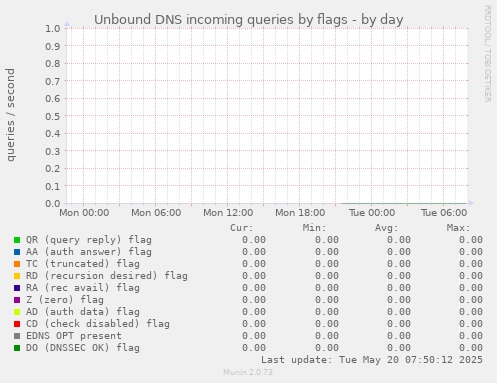The image size is (497, 383).
Task: Click the RA flag dark blue swatch
Action: pos(17,288)
